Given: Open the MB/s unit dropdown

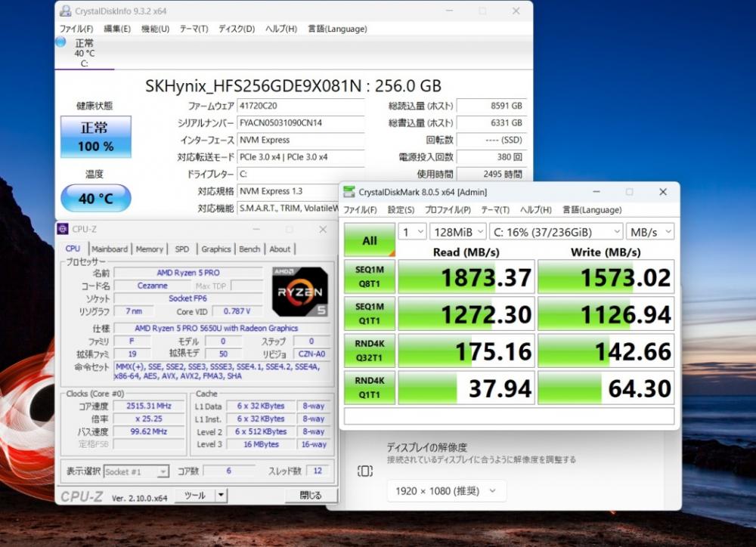Looking at the screenshot, I should tap(650, 232).
